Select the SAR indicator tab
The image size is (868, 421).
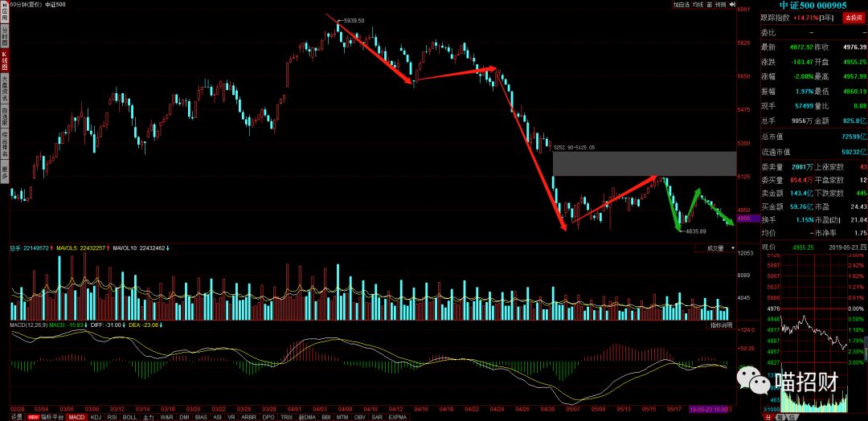[377, 416]
